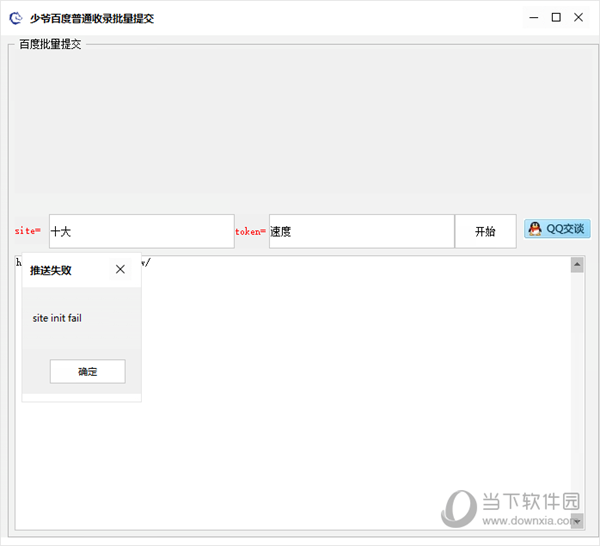
Task: Click the QQ penguin icon
Action: [x=535, y=229]
